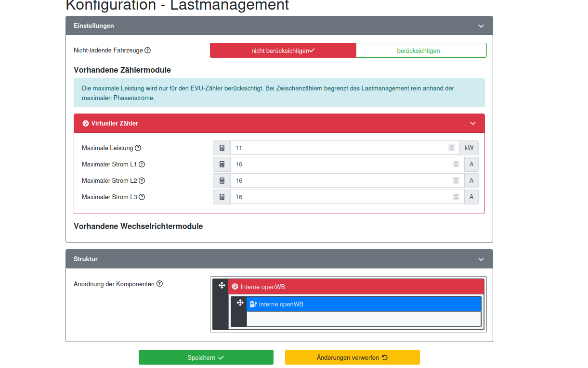Open help icon next to Maximaler Strom L3

pos(142,197)
